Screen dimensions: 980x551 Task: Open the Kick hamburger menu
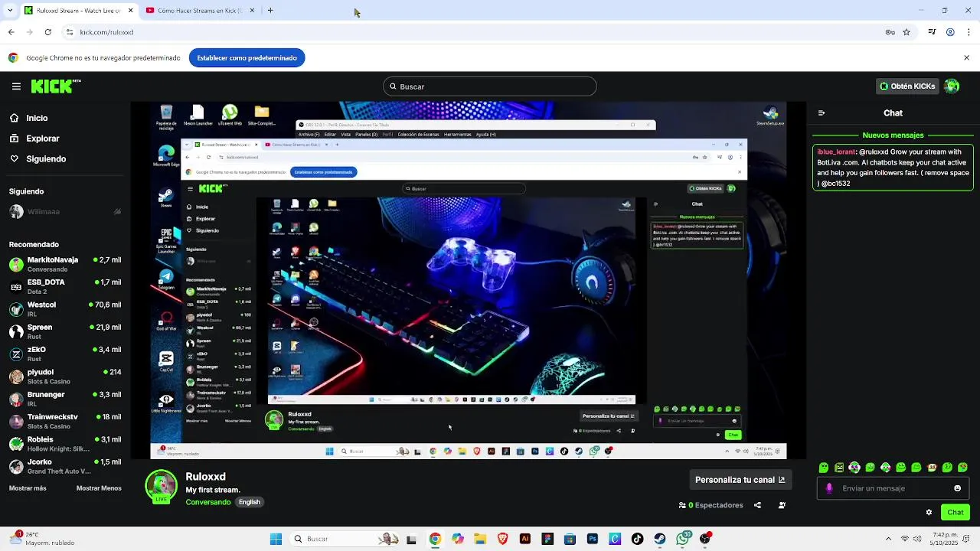click(x=16, y=86)
